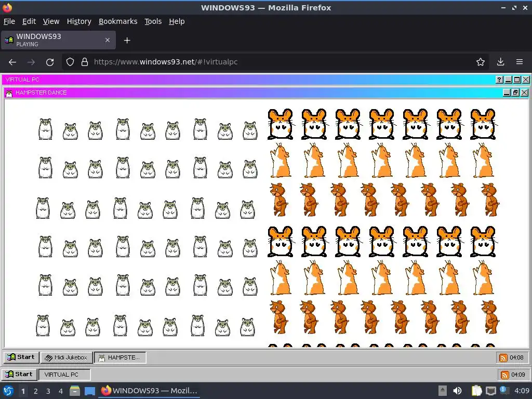Click the Virtual PC help question-mark button

pos(499,79)
